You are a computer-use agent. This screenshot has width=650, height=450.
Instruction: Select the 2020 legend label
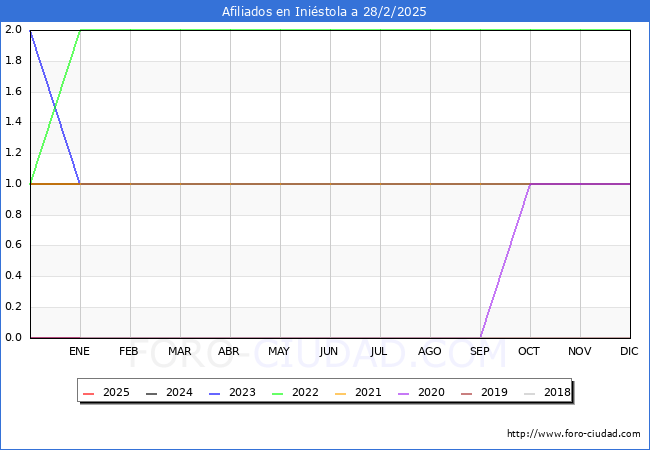pyautogui.click(x=431, y=392)
